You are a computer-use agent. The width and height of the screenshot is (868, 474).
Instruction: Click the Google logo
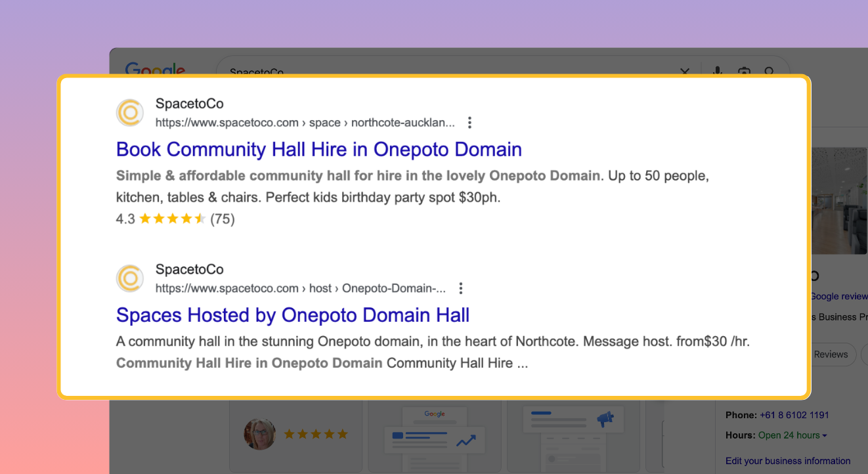[x=155, y=68]
